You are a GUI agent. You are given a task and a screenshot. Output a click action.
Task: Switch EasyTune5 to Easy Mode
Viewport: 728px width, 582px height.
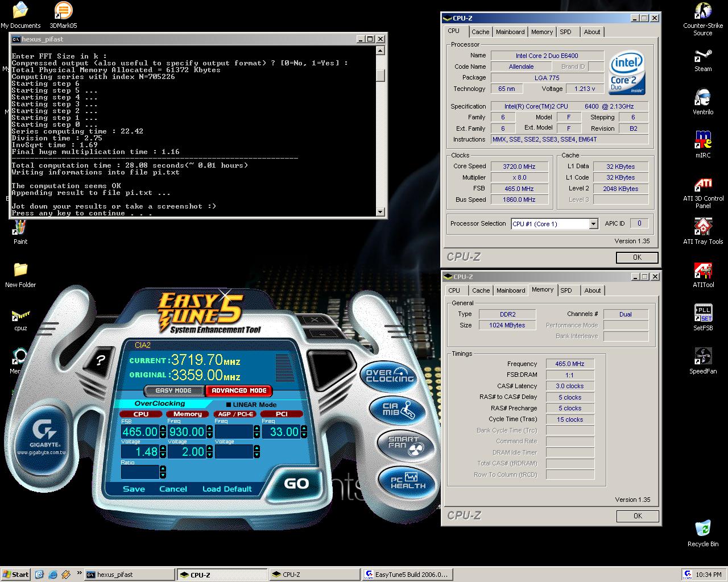click(x=173, y=390)
